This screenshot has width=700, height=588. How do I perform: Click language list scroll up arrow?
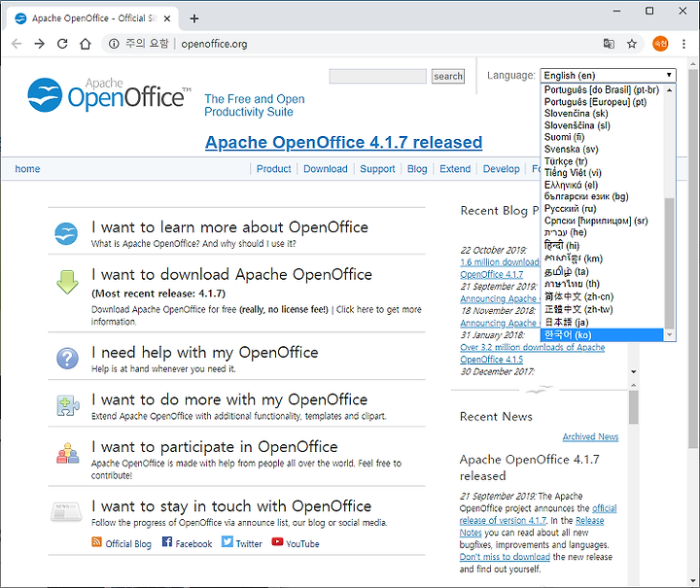click(669, 90)
